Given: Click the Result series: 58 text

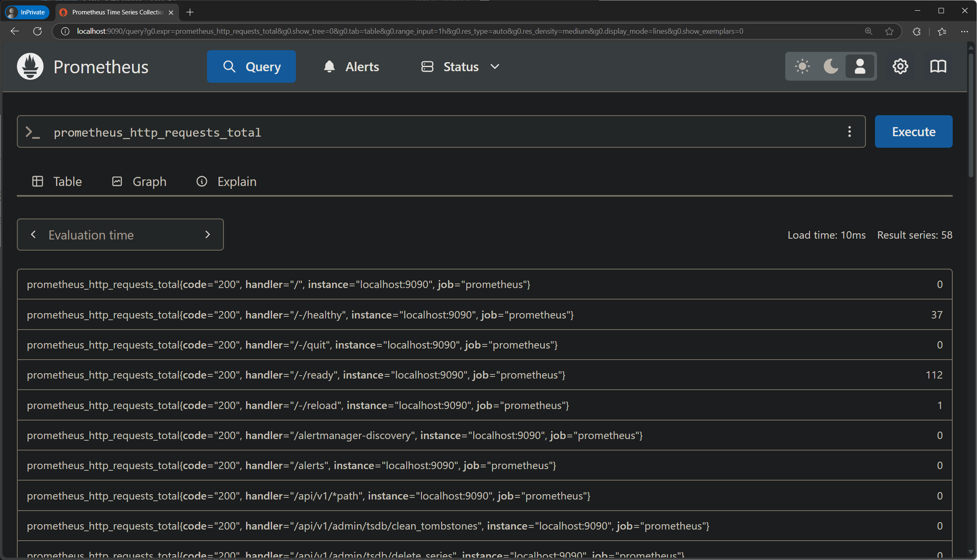Looking at the screenshot, I should tap(914, 235).
